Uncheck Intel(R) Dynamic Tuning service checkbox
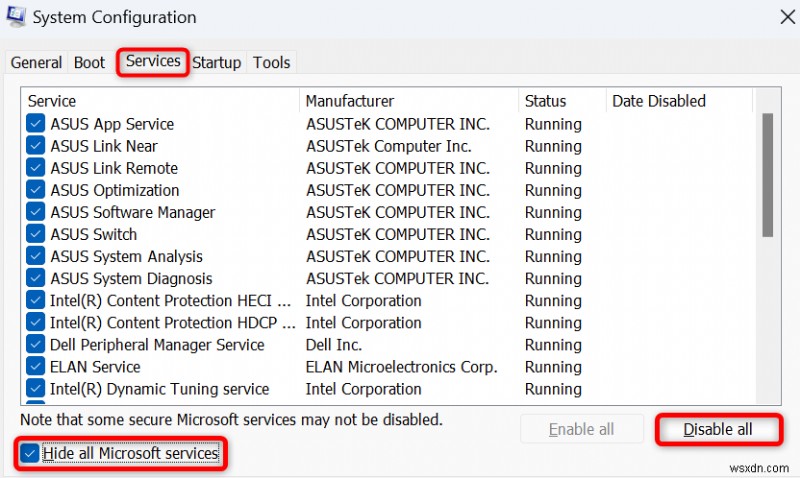The height and width of the screenshot is (478, 800). [35, 388]
